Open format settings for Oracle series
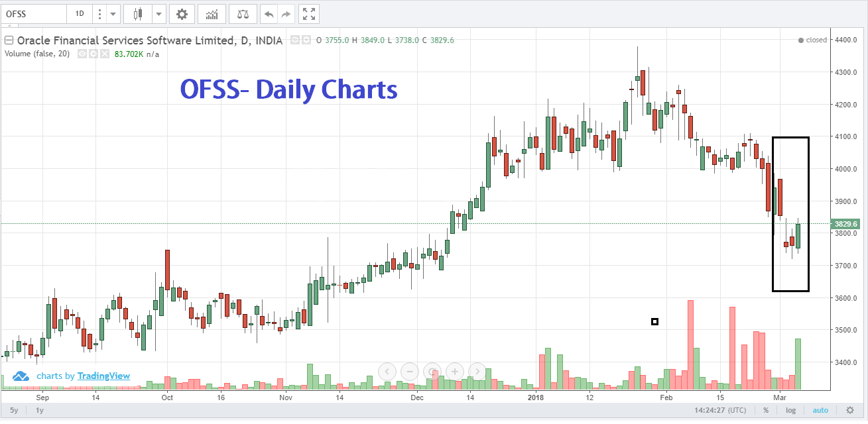 pos(306,40)
